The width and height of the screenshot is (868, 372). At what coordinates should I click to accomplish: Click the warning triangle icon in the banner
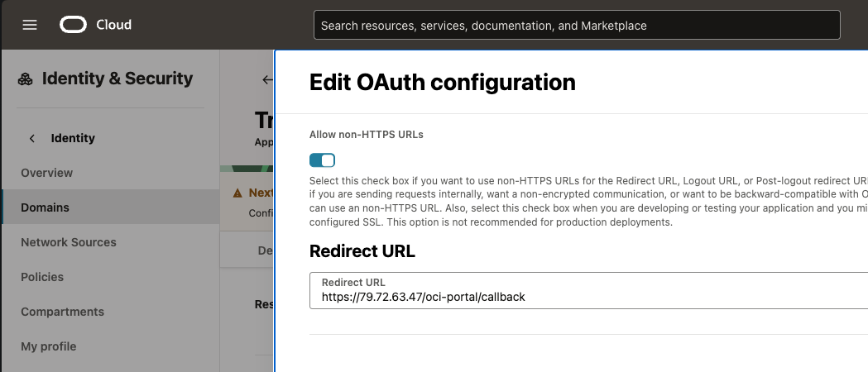[x=238, y=193]
